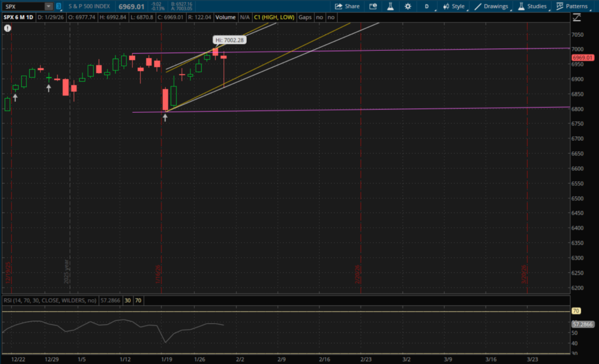599x364 pixels.
Task: Click the Volume label in the chart header
Action: pyautogui.click(x=225, y=18)
